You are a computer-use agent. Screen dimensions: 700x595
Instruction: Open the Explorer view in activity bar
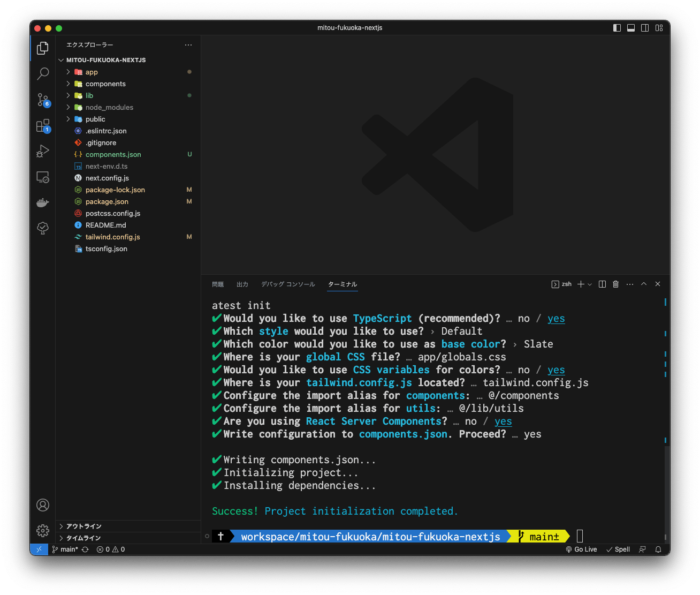pos(43,49)
